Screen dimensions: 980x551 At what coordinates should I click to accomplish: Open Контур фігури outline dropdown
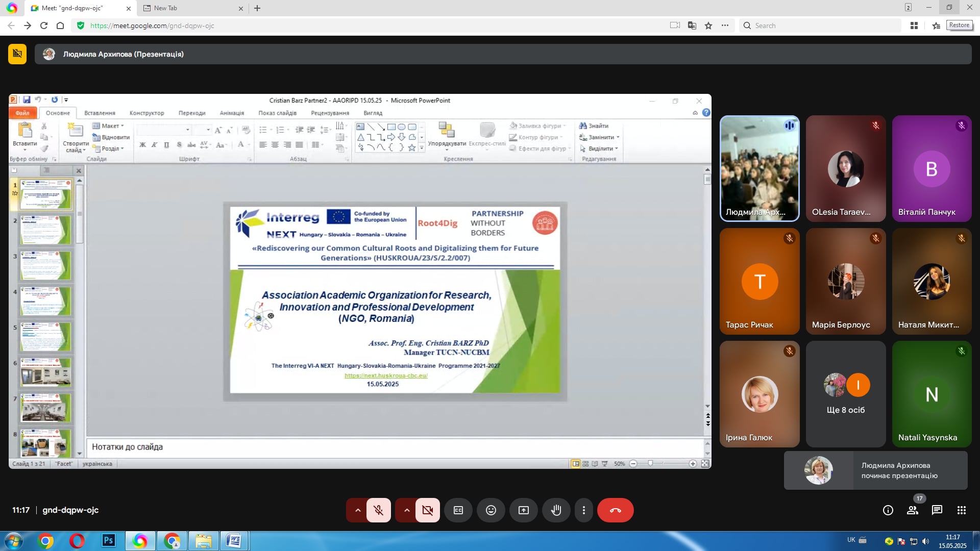coord(536,137)
